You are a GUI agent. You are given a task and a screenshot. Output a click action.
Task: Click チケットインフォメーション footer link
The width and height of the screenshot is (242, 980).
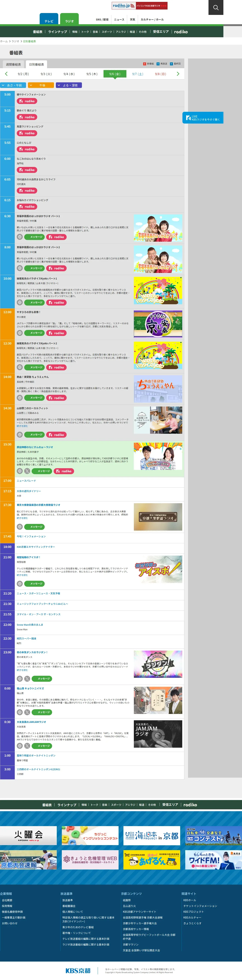coord(200,906)
